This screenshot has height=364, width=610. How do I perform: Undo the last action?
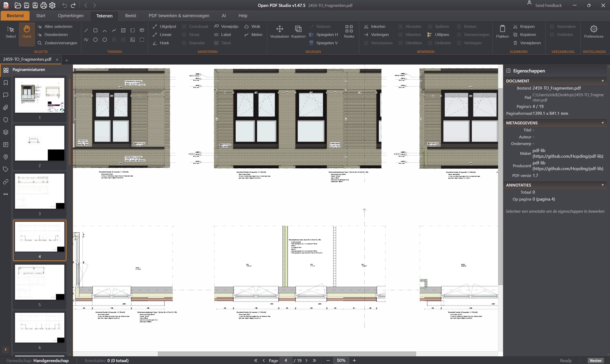pyautogui.click(x=65, y=5)
